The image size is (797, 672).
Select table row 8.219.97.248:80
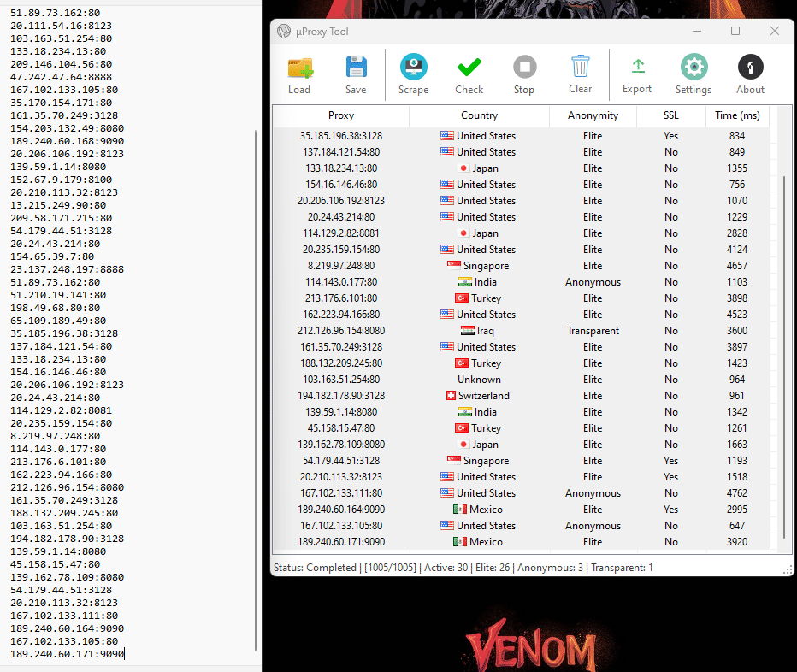(x=522, y=266)
